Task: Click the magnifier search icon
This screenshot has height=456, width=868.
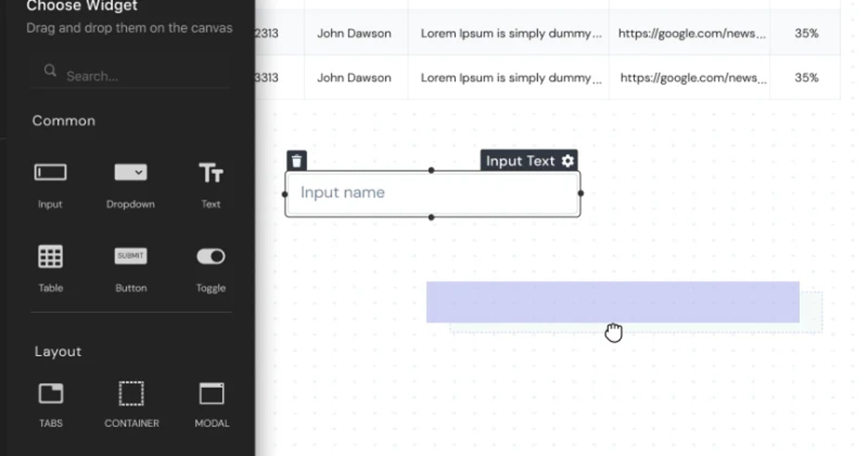Action: (x=50, y=71)
